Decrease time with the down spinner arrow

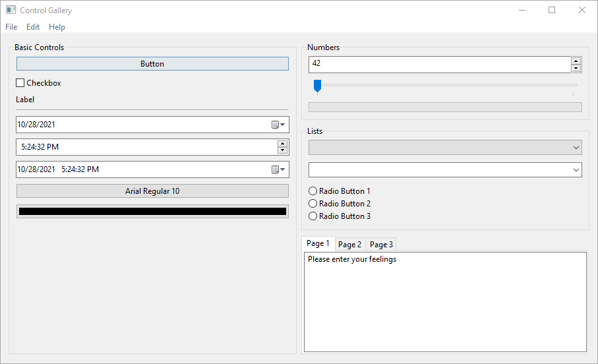tap(282, 150)
